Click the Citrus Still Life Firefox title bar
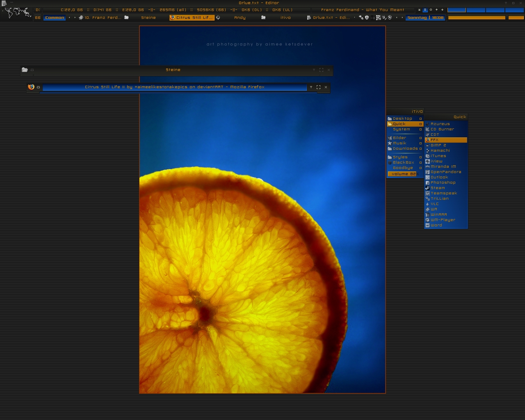The width and height of the screenshot is (525, 420). click(174, 87)
